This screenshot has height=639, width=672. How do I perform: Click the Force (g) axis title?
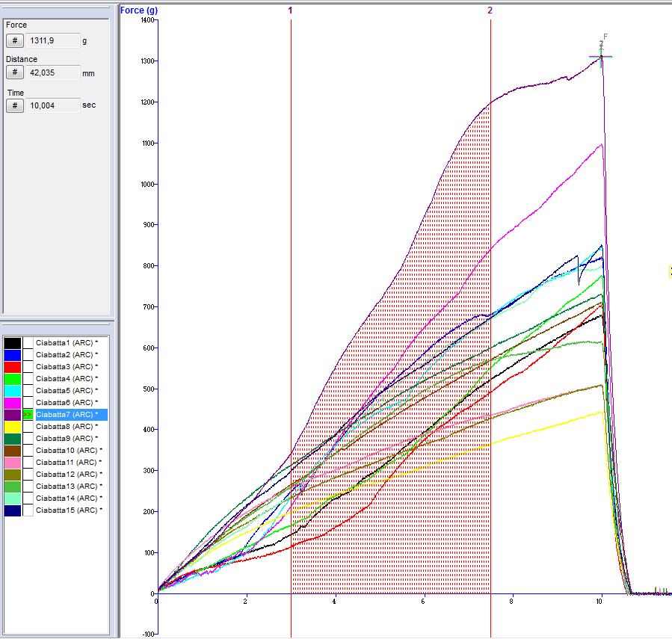point(139,10)
